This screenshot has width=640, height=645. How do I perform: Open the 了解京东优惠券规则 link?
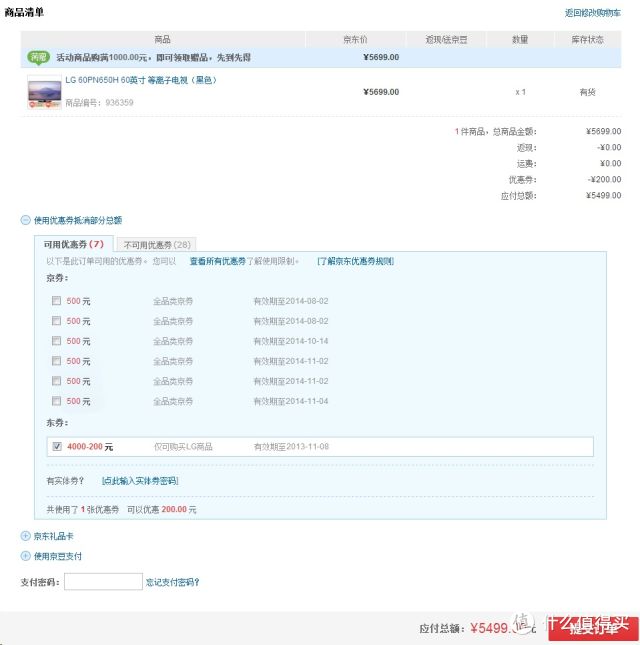355,261
